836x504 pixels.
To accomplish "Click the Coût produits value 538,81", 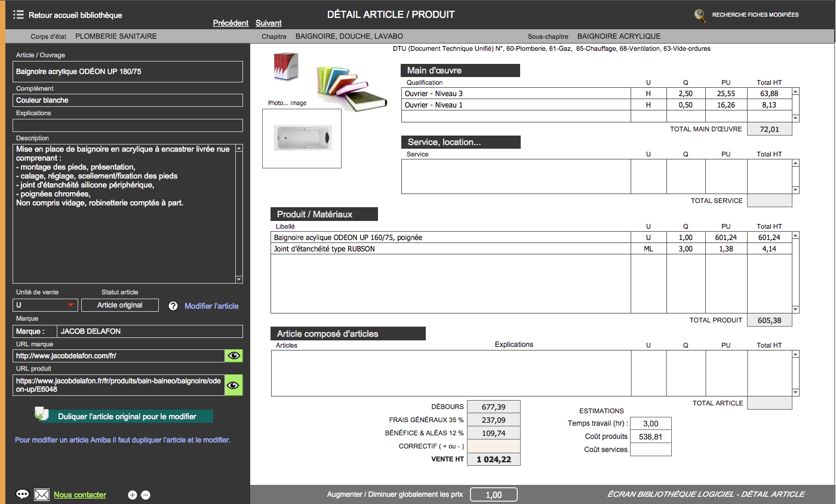I will pyautogui.click(x=650, y=437).
